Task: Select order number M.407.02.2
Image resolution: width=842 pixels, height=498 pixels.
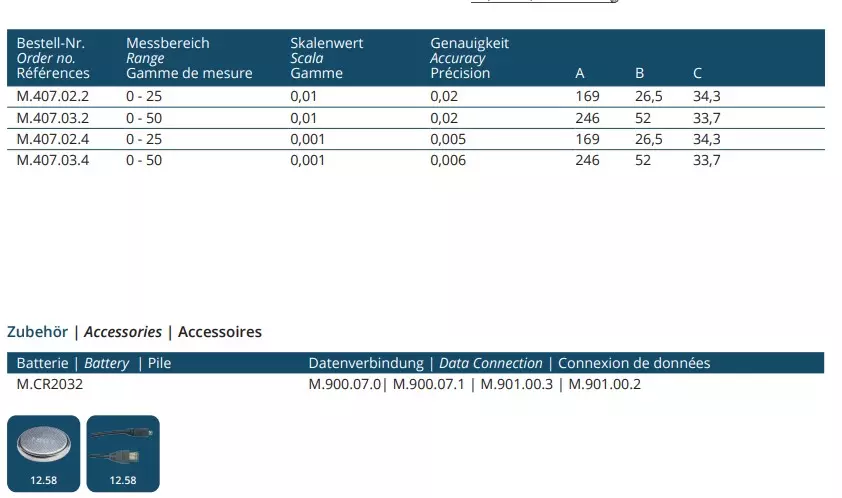Action: click(53, 97)
